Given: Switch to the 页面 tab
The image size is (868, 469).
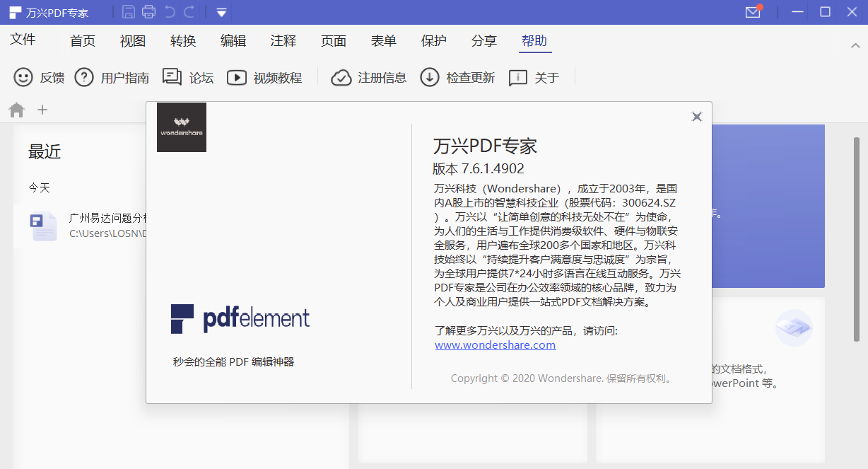Looking at the screenshot, I should 334,41.
